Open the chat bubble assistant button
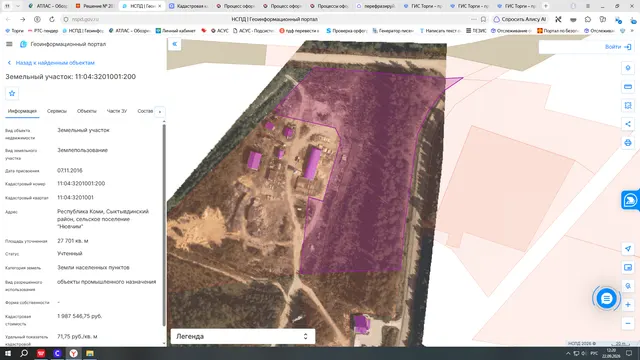 click(x=606, y=299)
